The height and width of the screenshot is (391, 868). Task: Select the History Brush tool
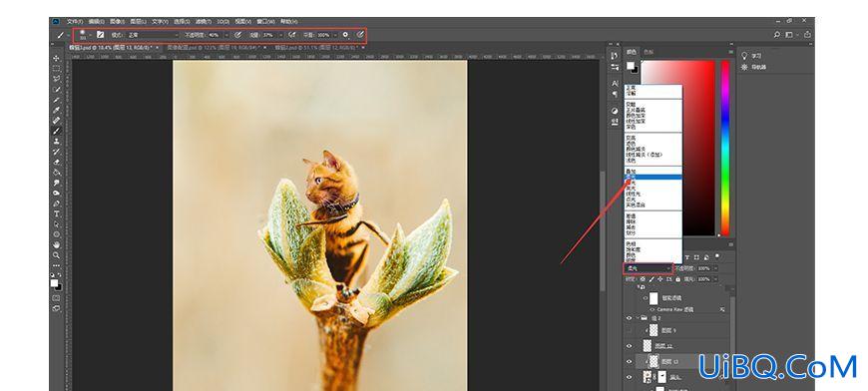coord(57,152)
